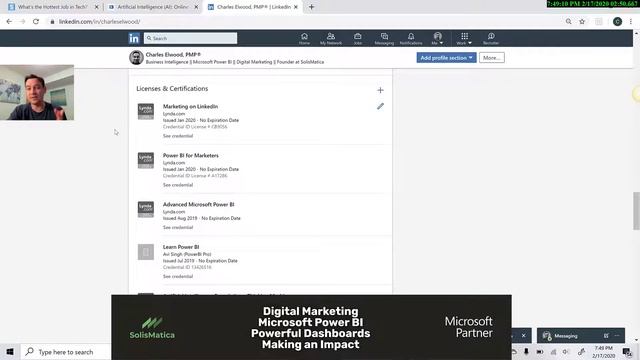Click the LinkedIn logo icon
Viewport: 640px width, 360px height.
134,38
